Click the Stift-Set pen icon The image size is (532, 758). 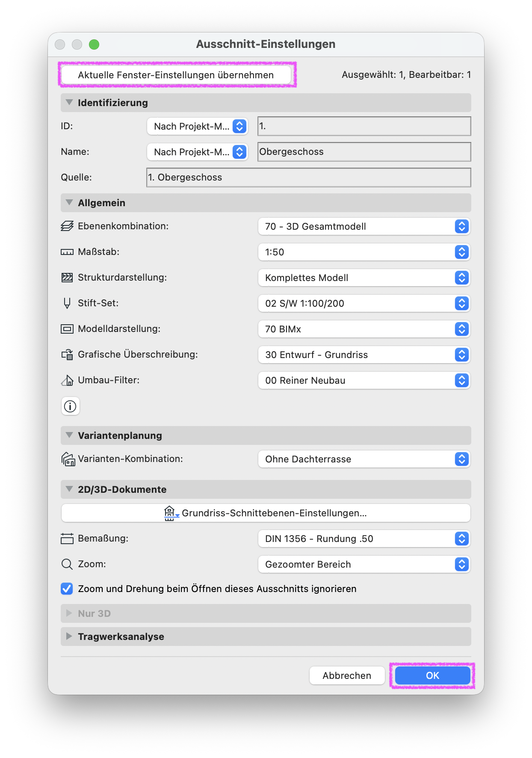click(x=67, y=303)
